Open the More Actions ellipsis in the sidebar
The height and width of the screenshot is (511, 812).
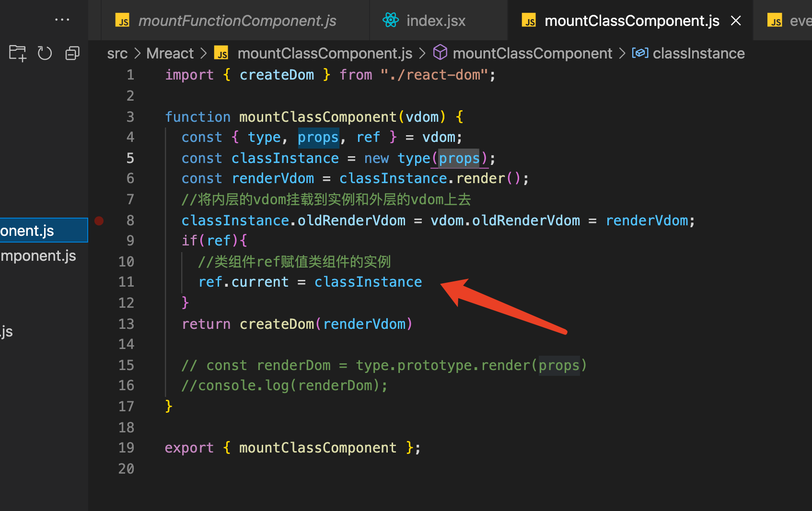[x=62, y=19]
